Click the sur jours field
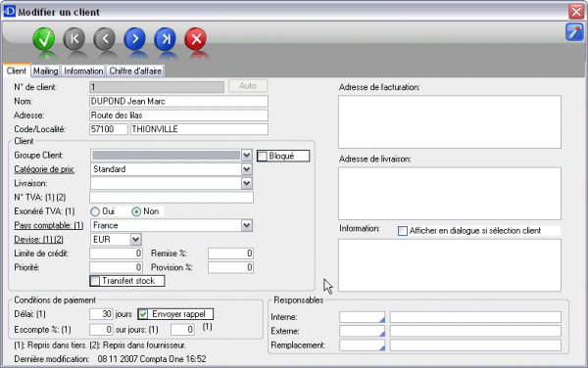The image size is (588, 368). point(182,330)
